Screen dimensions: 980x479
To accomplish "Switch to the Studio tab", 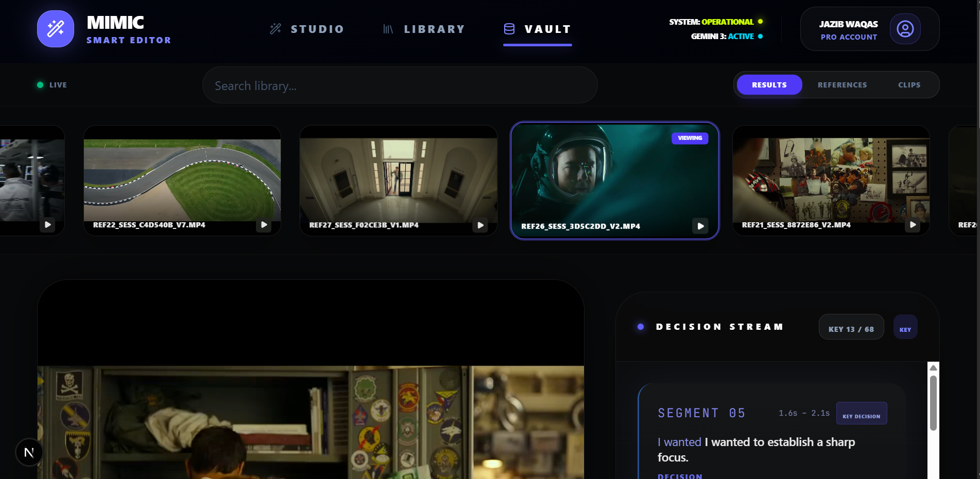I will click(x=307, y=29).
